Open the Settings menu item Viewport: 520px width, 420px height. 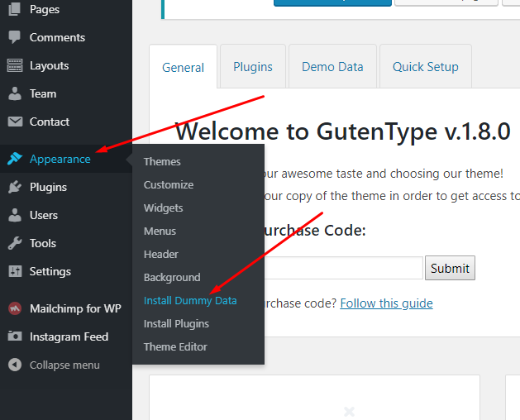point(50,271)
